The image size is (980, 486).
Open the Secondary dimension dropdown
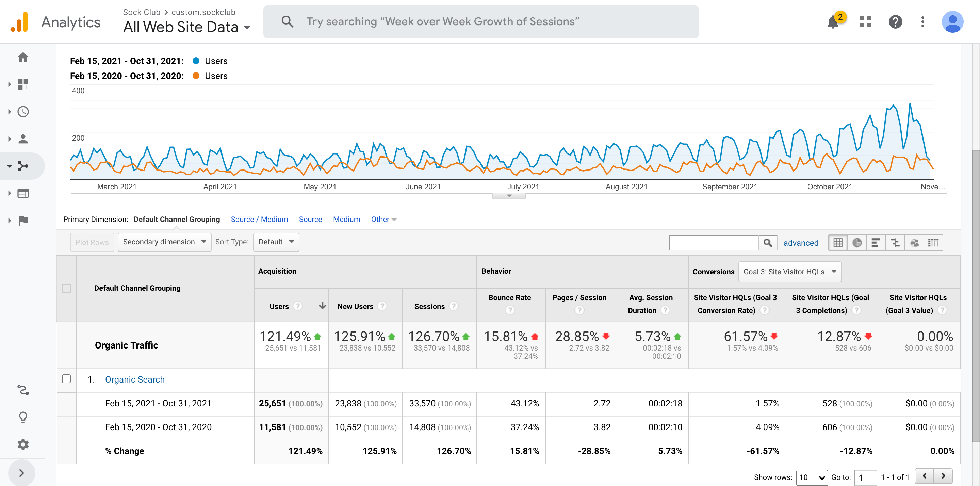pos(164,242)
